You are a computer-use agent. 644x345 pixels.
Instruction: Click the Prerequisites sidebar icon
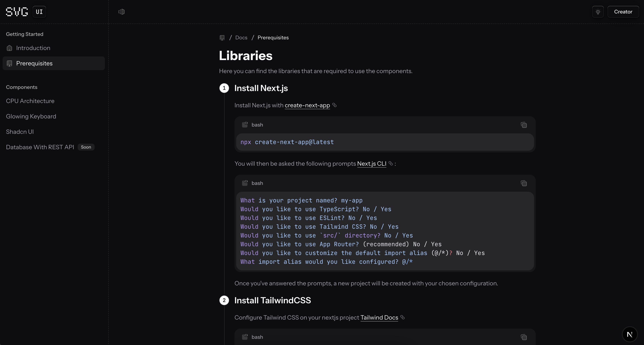click(9, 63)
